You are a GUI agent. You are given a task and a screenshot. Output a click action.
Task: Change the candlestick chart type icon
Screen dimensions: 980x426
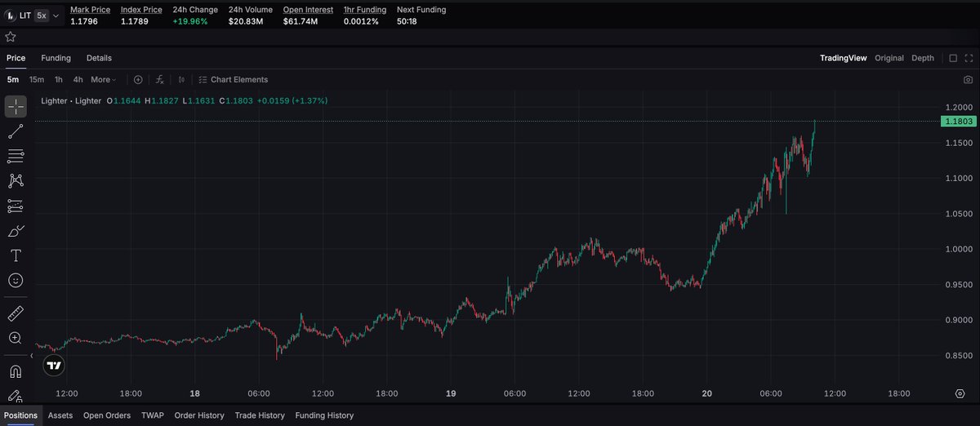pos(181,80)
